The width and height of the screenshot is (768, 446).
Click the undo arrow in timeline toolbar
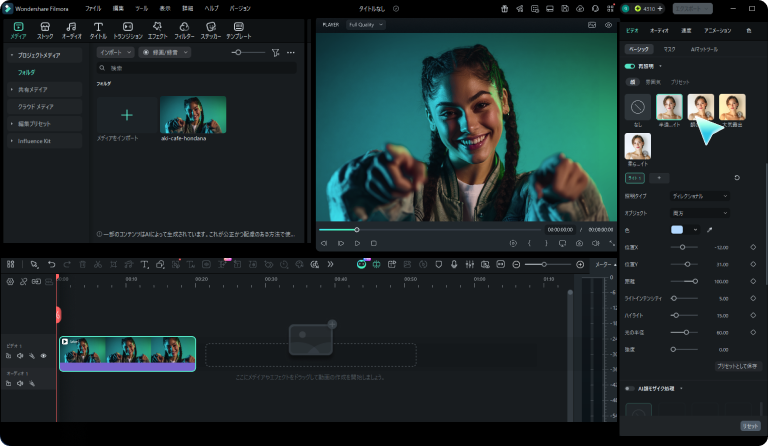[52, 264]
